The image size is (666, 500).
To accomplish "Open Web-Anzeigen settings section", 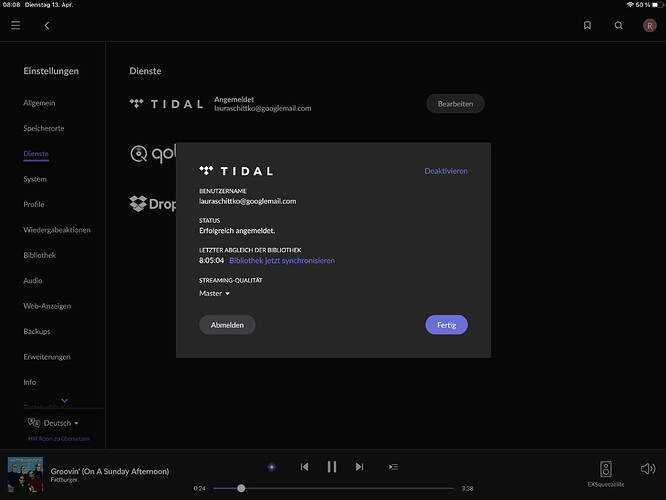I will [47, 306].
